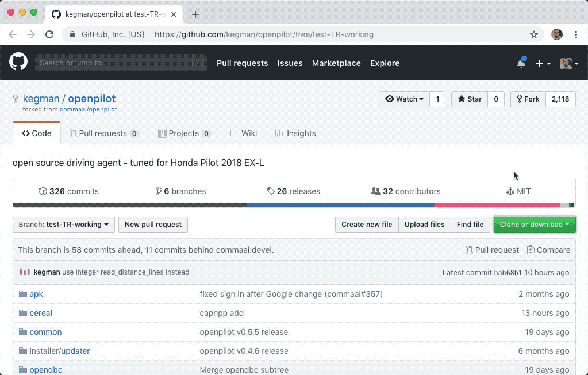Click kegman avatar in latest commit row
Viewport: 588px width, 375px height.
click(x=24, y=272)
